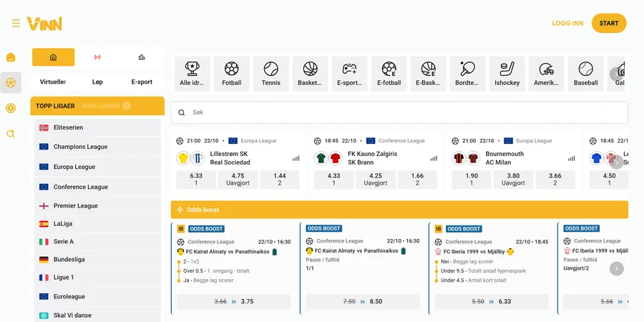Bet 4.25 Uavgjort Zalgiris vs Brann
Screen dimensions: 644x322
(376, 180)
